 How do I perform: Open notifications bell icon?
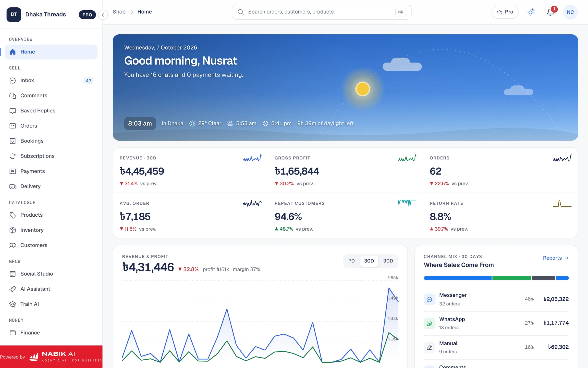point(550,12)
